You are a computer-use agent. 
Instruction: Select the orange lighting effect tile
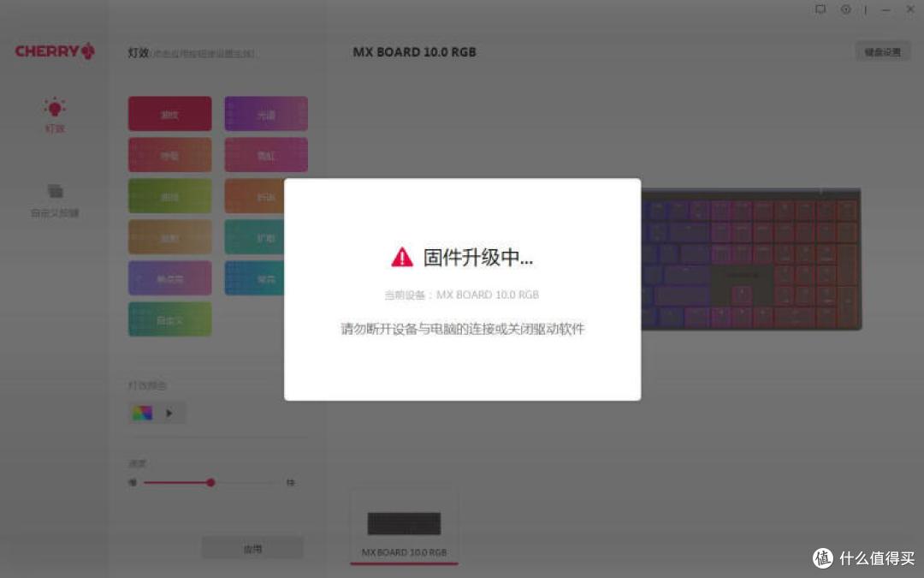click(x=255, y=196)
